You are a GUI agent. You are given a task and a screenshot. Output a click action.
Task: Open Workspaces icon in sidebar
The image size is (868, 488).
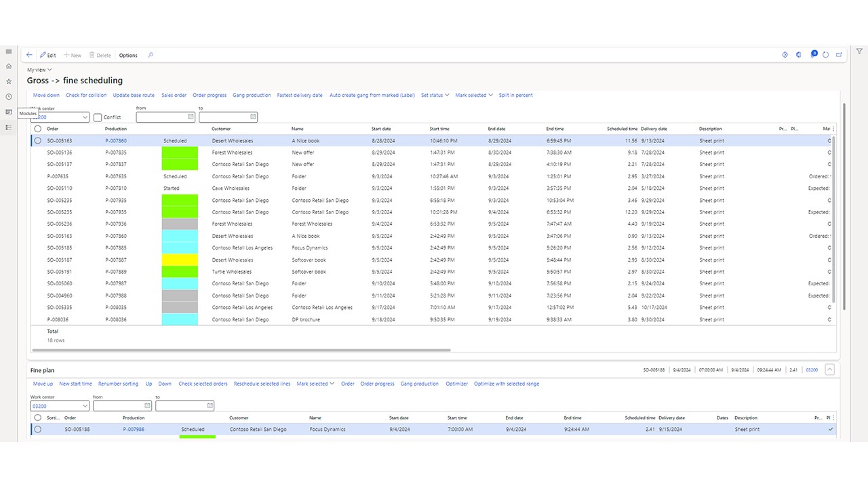9,112
